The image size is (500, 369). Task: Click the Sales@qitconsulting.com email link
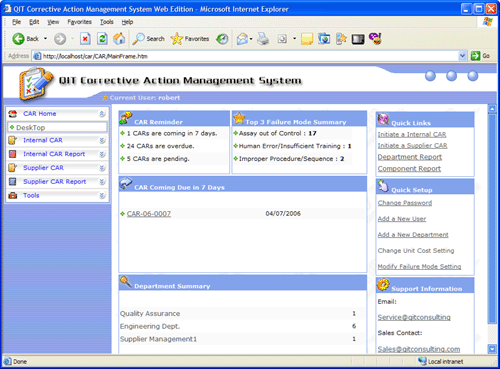tap(419, 349)
